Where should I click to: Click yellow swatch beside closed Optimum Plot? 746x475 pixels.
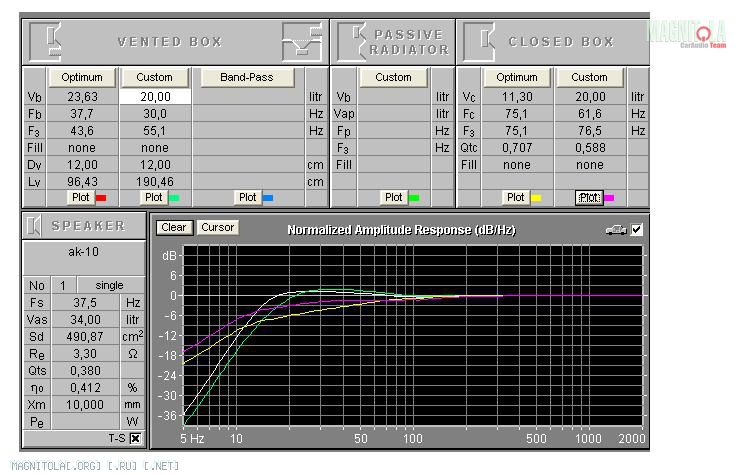pyautogui.click(x=536, y=198)
